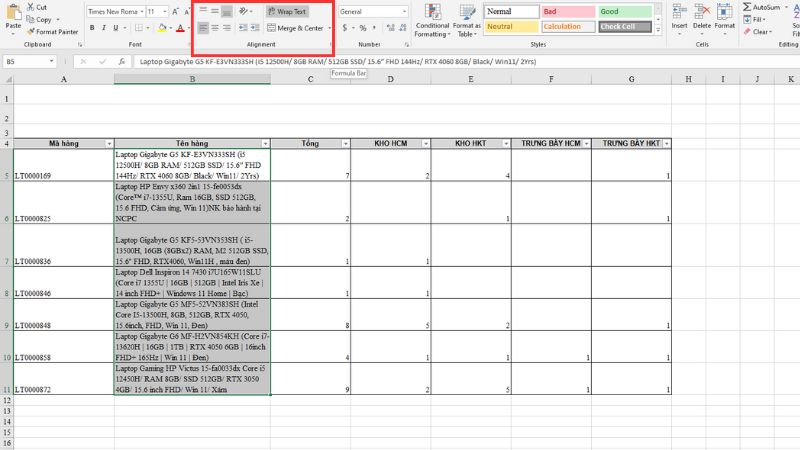
Task: Open the Clear eraser menu
Action: (x=758, y=32)
